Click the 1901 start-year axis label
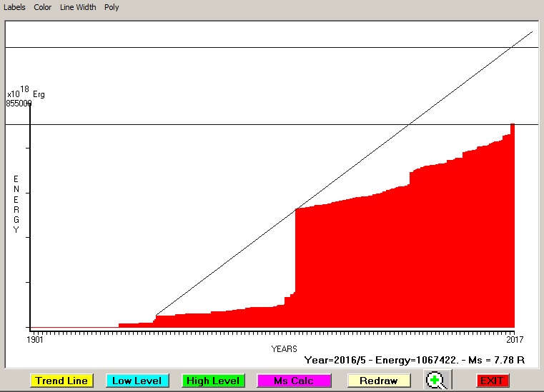The width and height of the screenshot is (544, 392). coord(35,339)
